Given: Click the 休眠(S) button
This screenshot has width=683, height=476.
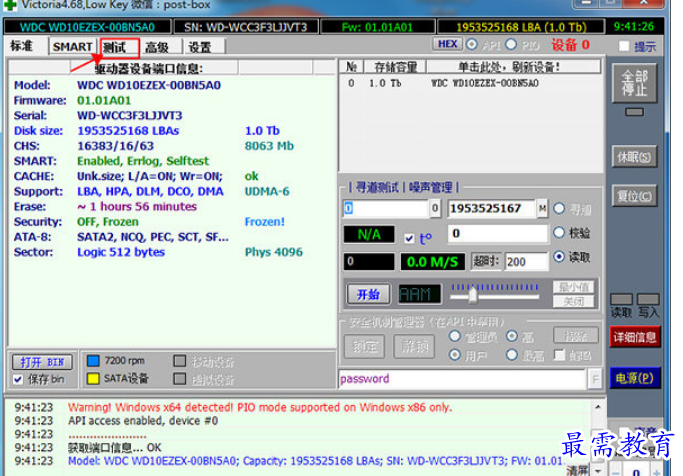Looking at the screenshot, I should (634, 156).
